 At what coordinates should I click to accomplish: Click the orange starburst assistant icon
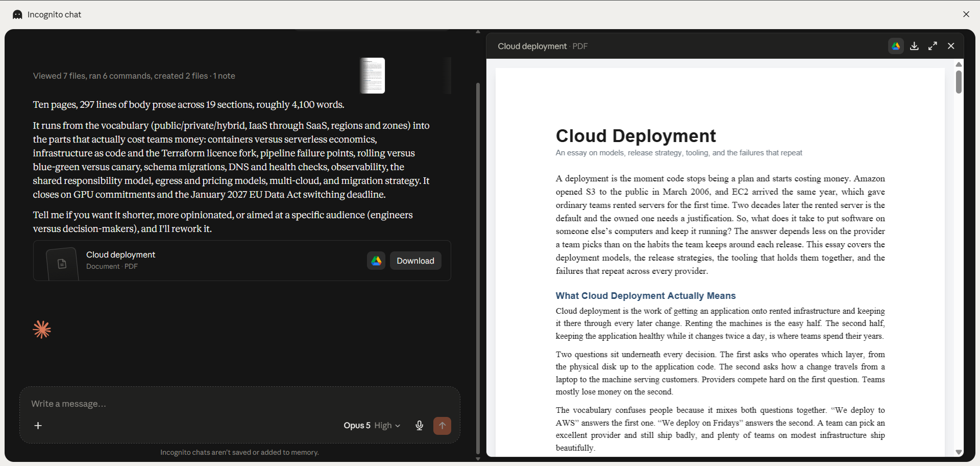point(42,330)
